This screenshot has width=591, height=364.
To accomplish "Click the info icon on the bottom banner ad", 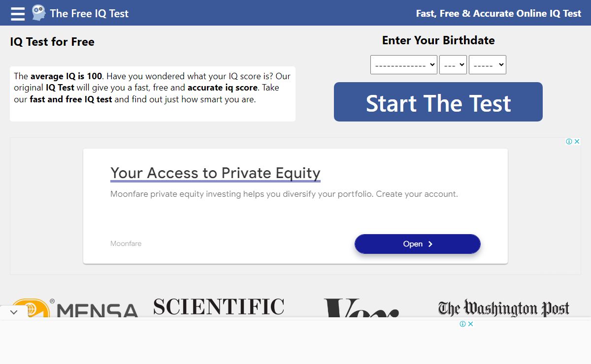I will pos(462,324).
